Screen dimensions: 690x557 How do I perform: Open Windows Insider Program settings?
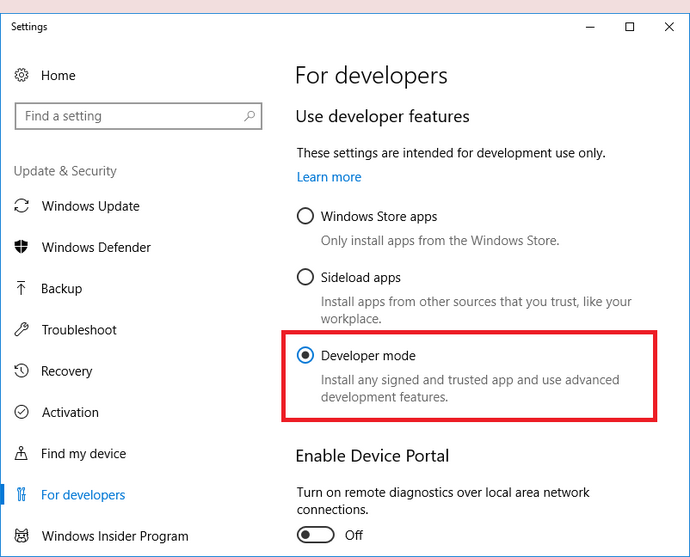click(x=115, y=535)
